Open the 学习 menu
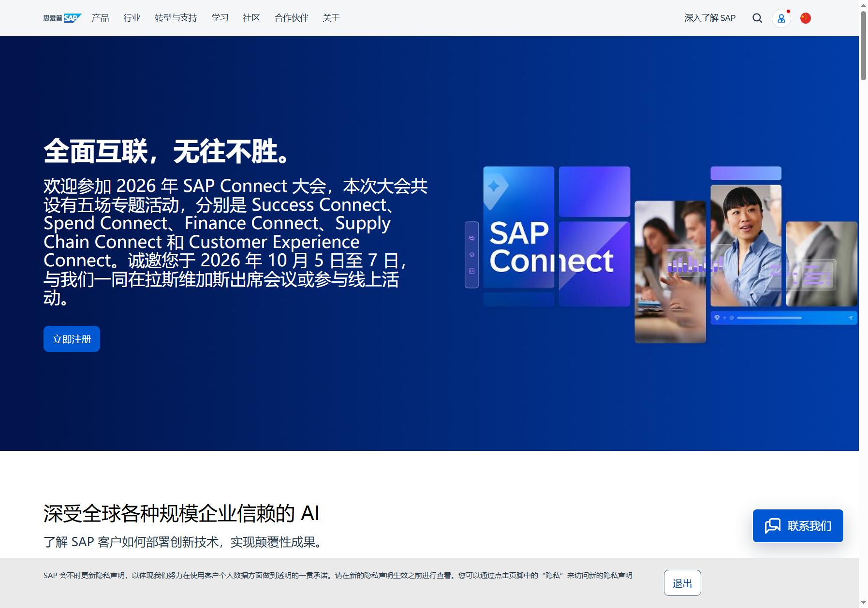 pos(220,18)
